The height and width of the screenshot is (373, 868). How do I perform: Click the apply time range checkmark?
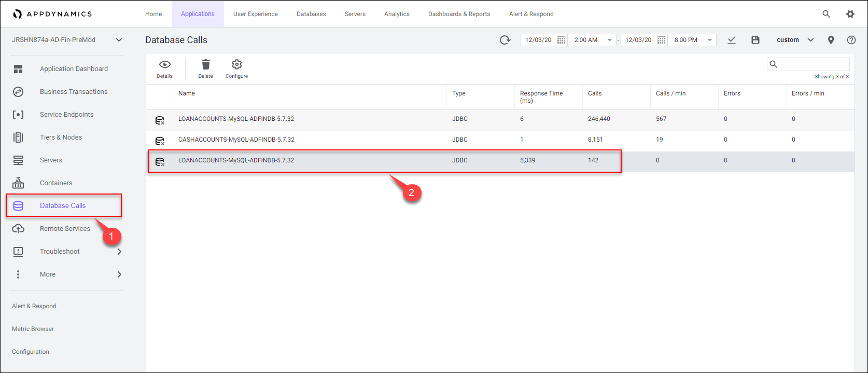(x=732, y=40)
